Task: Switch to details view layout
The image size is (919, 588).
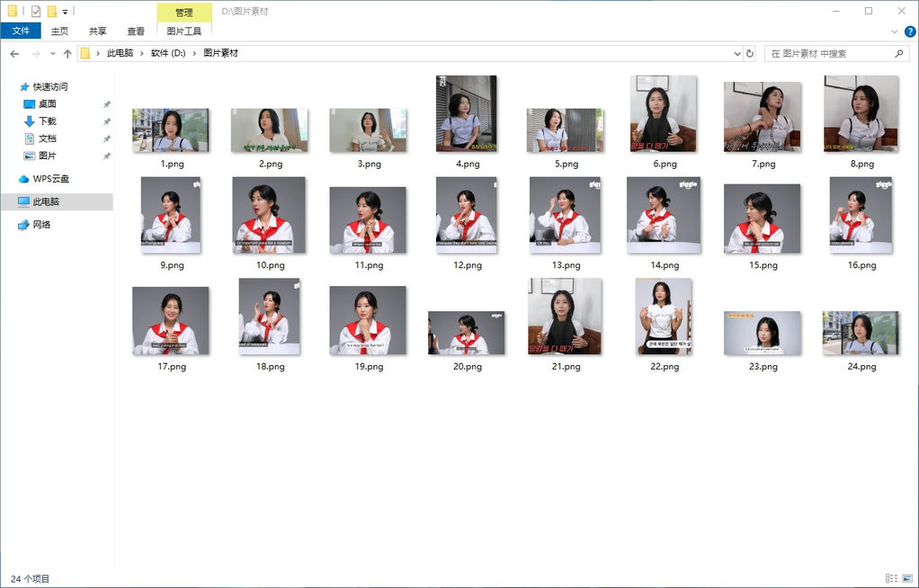Action: [x=891, y=578]
